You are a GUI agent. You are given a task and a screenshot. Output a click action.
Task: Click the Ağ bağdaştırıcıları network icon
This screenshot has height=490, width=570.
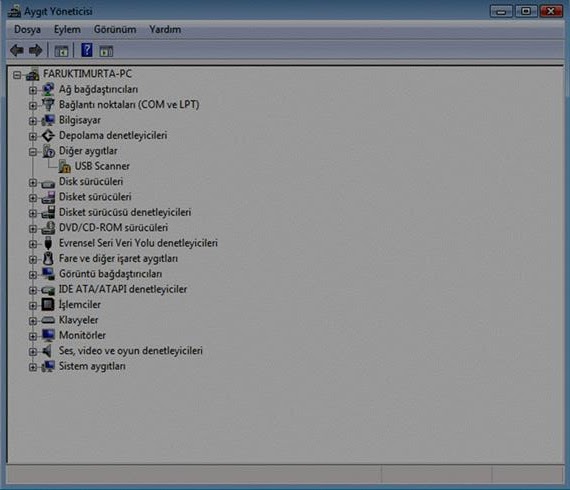coord(48,89)
